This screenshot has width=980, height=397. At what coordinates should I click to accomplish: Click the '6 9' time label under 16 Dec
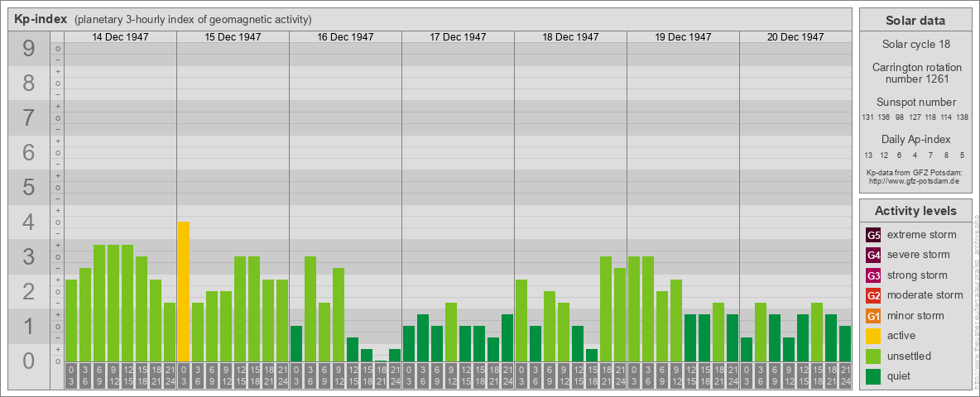point(324,377)
